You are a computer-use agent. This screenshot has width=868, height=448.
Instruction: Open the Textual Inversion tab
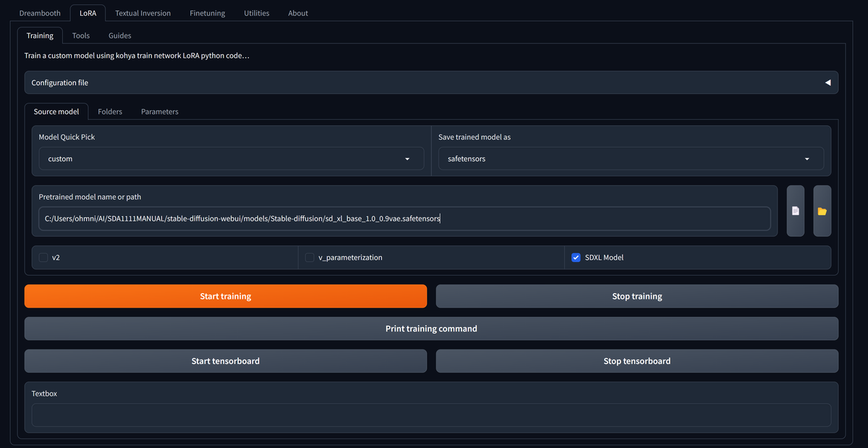pyautogui.click(x=143, y=13)
